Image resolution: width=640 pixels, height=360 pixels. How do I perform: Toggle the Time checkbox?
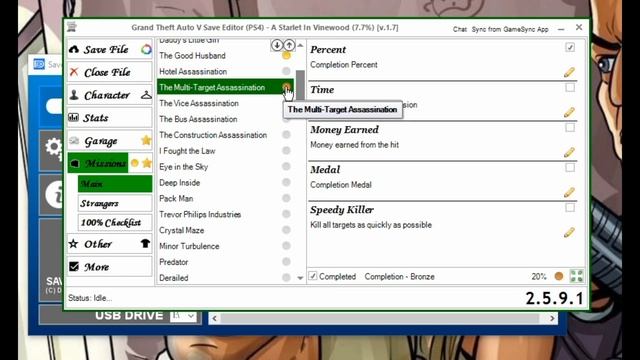(x=570, y=87)
